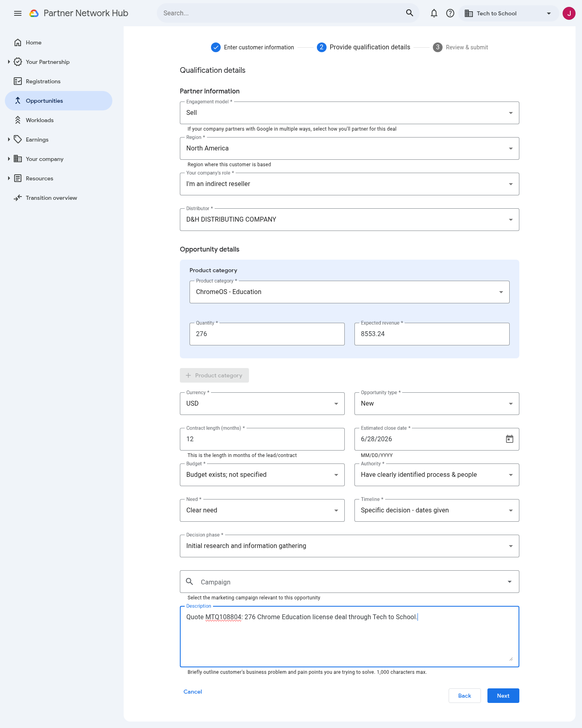Expand the Your company section
The image size is (582, 728).
9,159
